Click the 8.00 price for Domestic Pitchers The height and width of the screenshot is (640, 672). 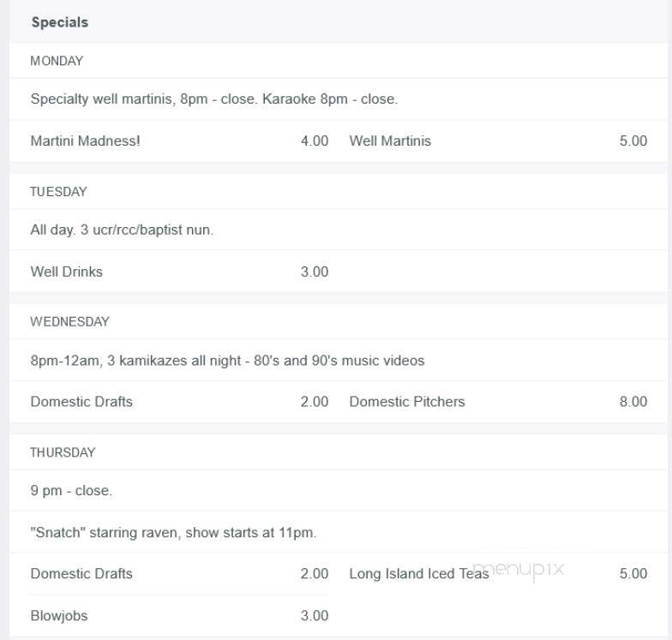point(633,402)
